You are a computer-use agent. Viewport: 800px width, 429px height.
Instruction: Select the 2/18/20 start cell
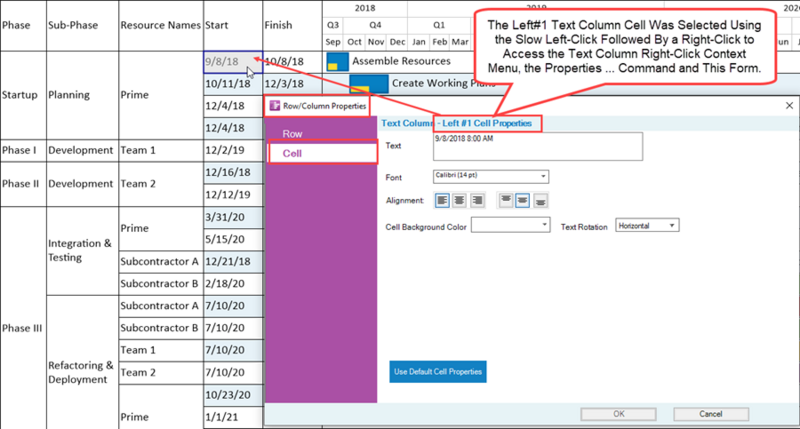(233, 284)
